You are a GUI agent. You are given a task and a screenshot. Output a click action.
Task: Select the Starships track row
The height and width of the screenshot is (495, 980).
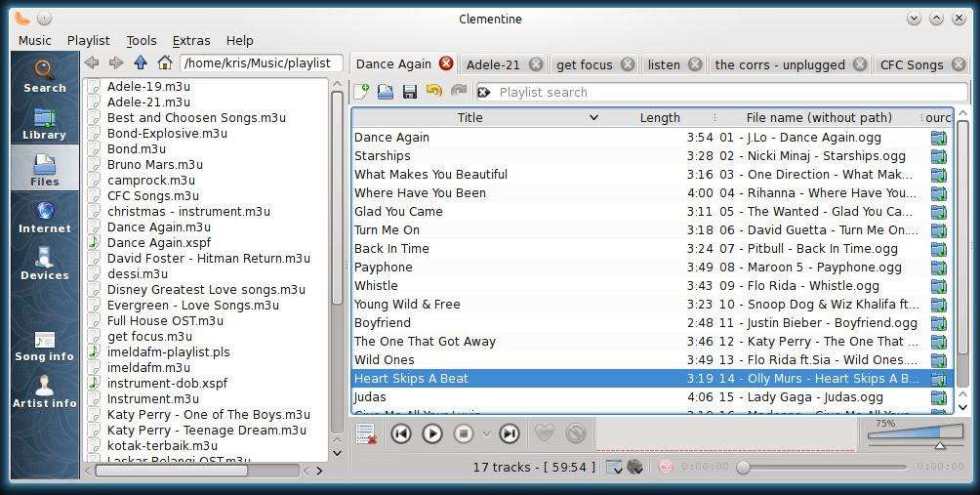[652, 155]
